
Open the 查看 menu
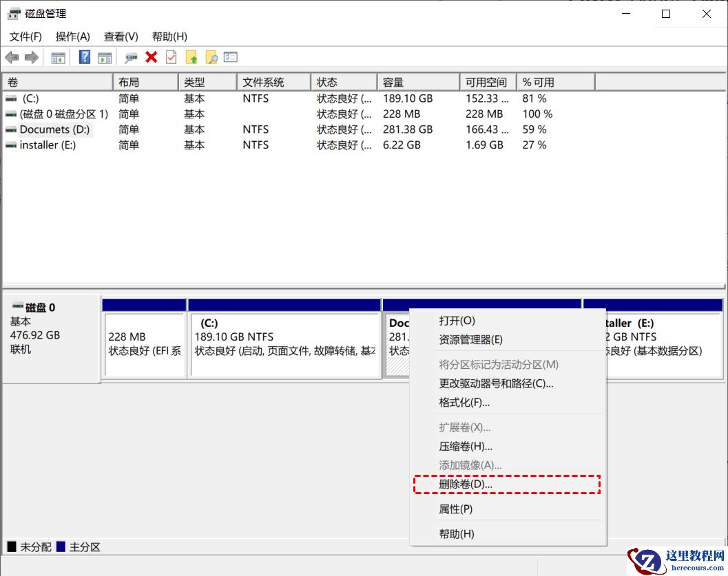(x=121, y=36)
